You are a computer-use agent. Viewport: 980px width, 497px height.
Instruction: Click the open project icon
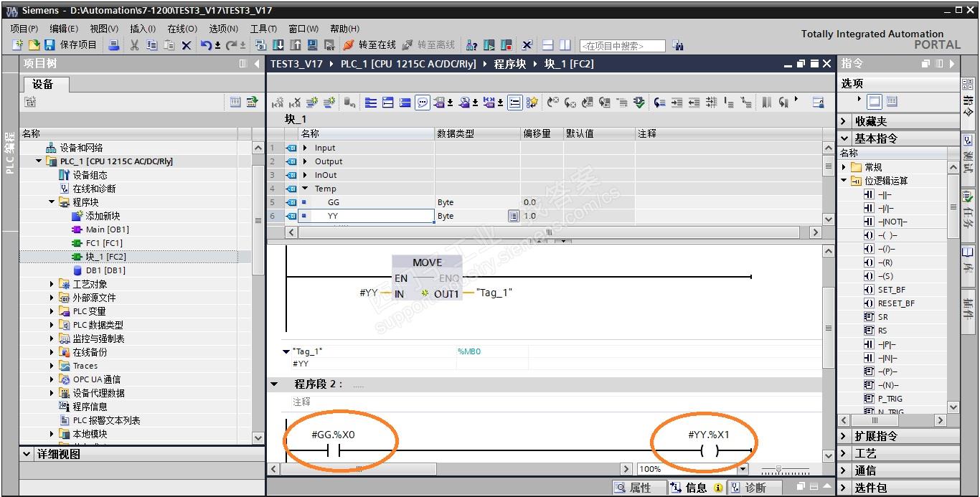pos(34,45)
